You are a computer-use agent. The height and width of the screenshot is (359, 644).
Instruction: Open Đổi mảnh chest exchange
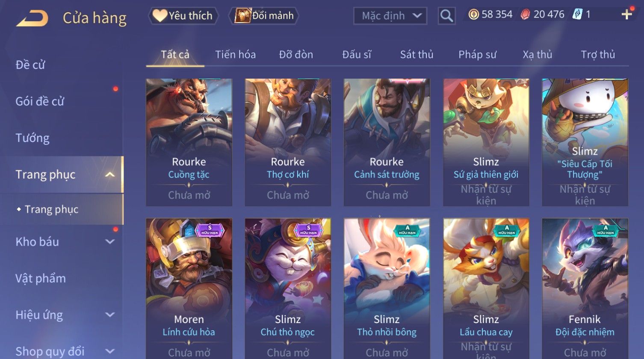(x=264, y=16)
